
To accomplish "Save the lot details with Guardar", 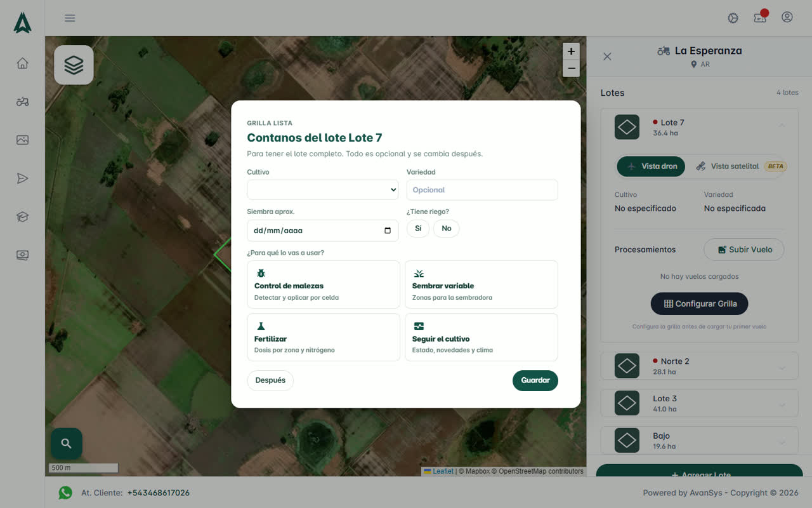I will pos(535,380).
